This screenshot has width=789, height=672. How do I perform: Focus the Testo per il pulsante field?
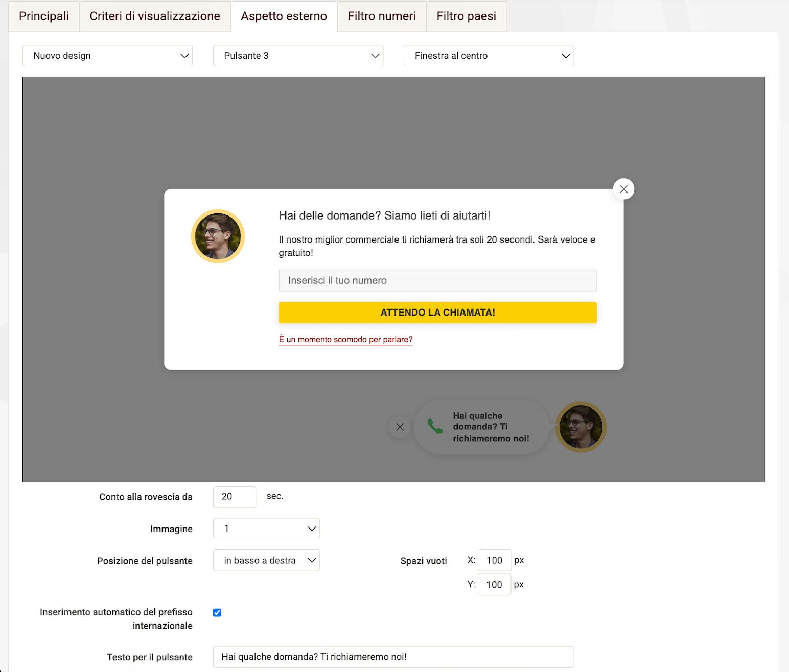393,657
